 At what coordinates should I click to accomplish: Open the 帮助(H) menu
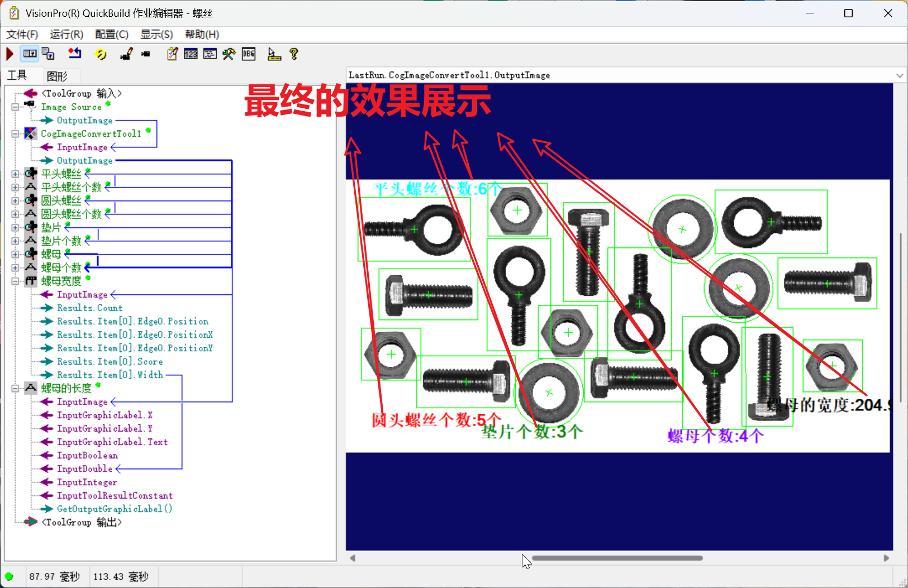point(202,35)
